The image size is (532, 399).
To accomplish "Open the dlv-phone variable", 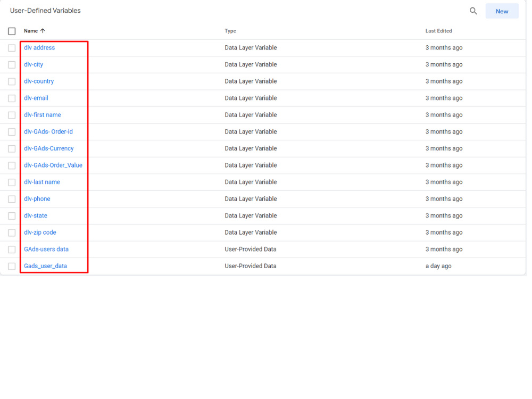I will click(x=37, y=199).
